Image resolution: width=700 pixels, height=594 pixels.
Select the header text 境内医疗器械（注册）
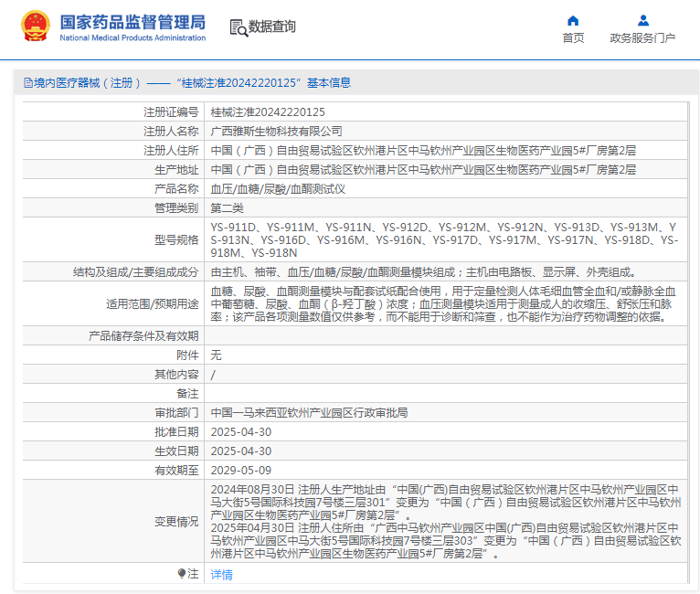click(x=88, y=83)
